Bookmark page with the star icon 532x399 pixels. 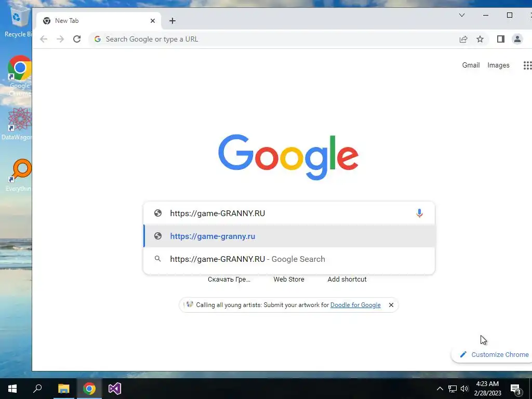click(480, 39)
